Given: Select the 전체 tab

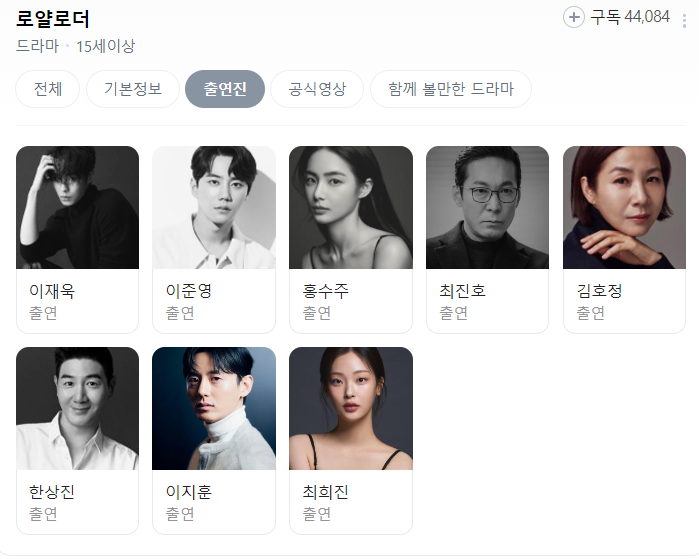Looking at the screenshot, I should click(48, 89).
